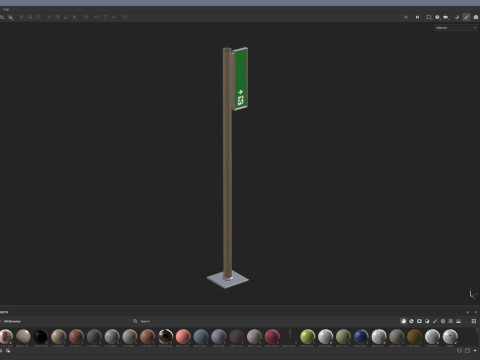
Task: Select the yellow-green sphere material
Action: [307, 337]
